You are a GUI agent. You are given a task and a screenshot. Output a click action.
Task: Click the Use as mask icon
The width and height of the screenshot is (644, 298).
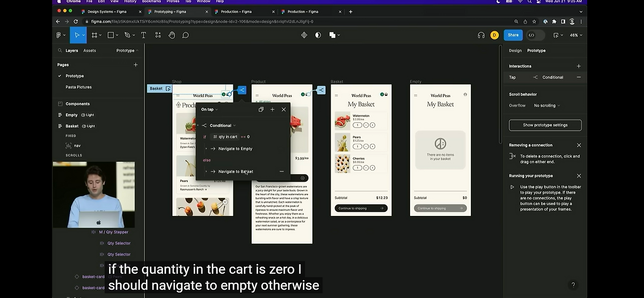[318, 35]
